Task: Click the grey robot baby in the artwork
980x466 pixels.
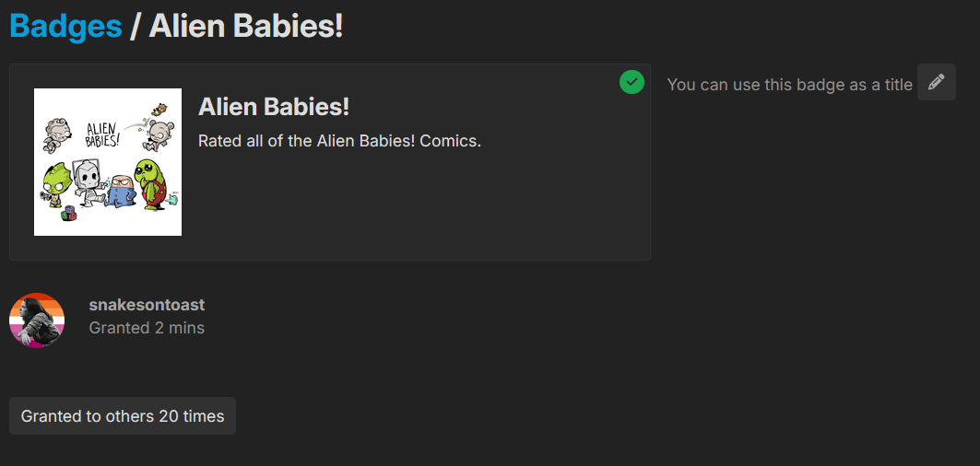Action: pyautogui.click(x=87, y=182)
